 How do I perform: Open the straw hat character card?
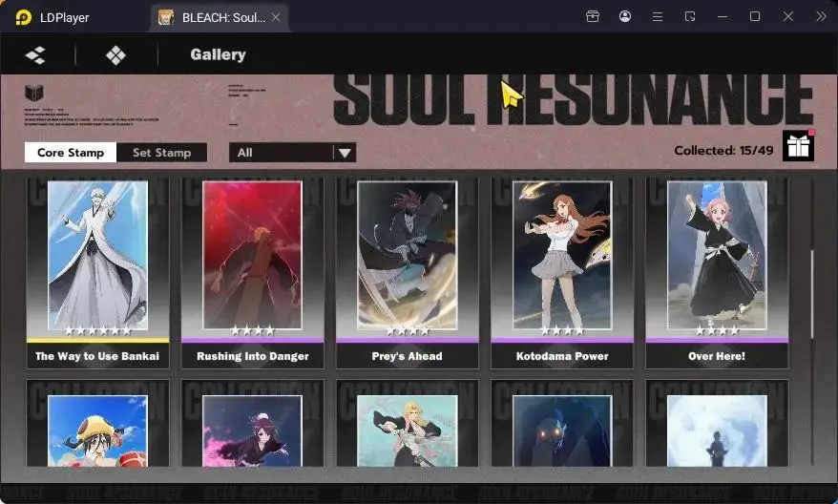tap(97, 423)
